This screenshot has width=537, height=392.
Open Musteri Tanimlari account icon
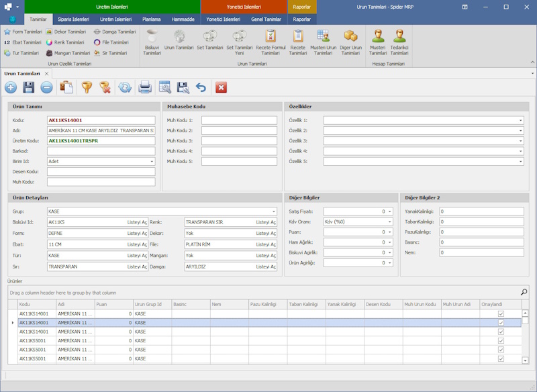coord(378,42)
